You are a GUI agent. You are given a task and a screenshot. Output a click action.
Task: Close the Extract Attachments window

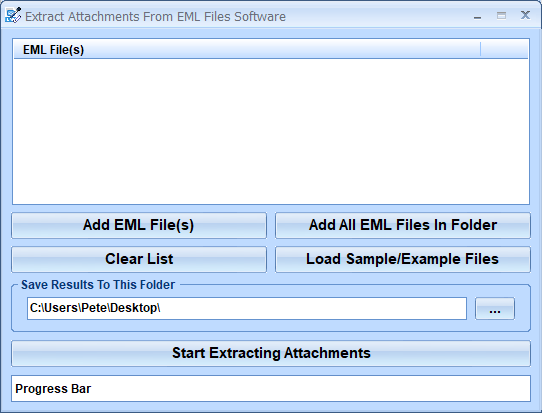525,15
